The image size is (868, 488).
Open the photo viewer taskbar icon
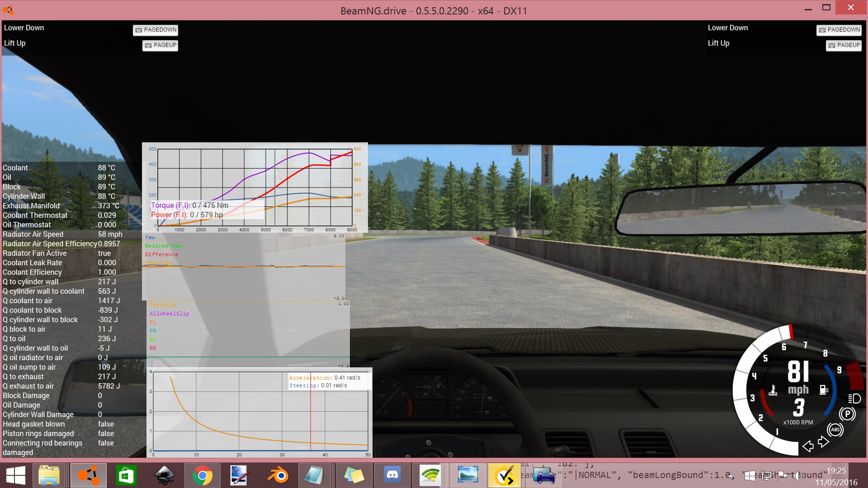[468, 476]
